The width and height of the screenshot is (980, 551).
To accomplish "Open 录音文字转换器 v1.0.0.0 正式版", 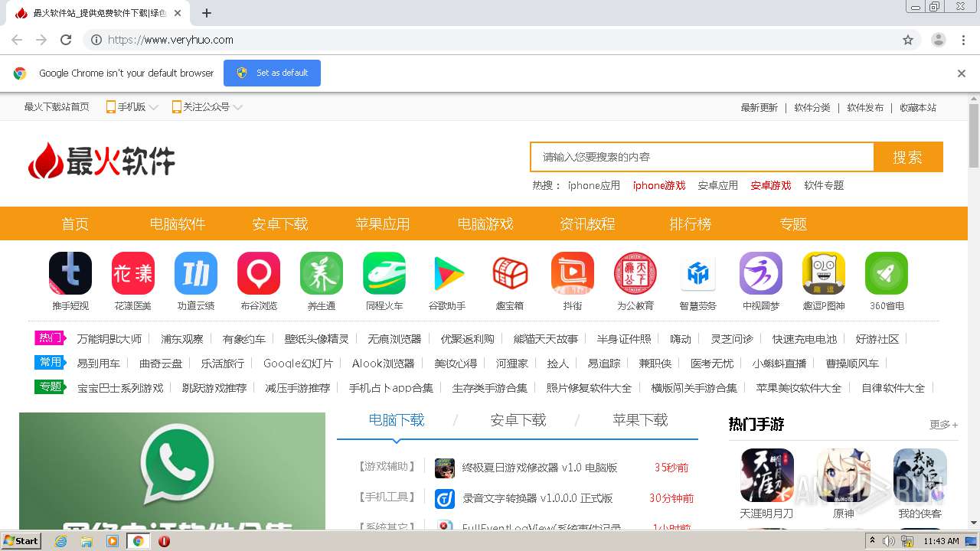I will coord(537,498).
